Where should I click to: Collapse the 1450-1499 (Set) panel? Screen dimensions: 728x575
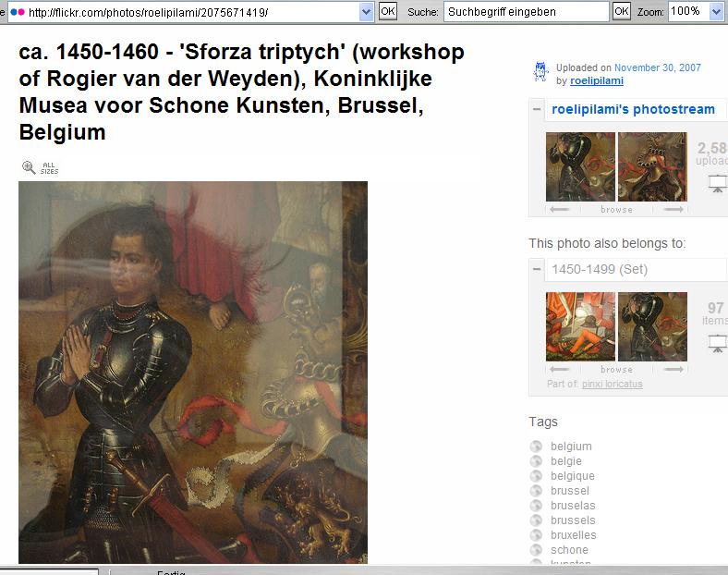click(537, 269)
